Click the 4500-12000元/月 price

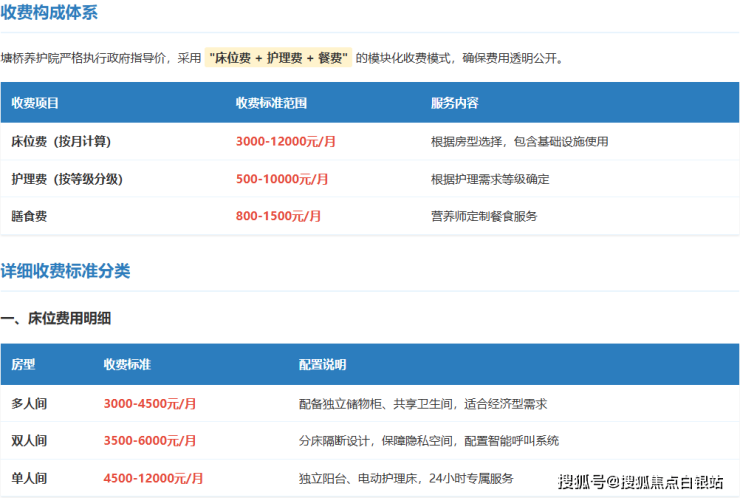pos(153,478)
